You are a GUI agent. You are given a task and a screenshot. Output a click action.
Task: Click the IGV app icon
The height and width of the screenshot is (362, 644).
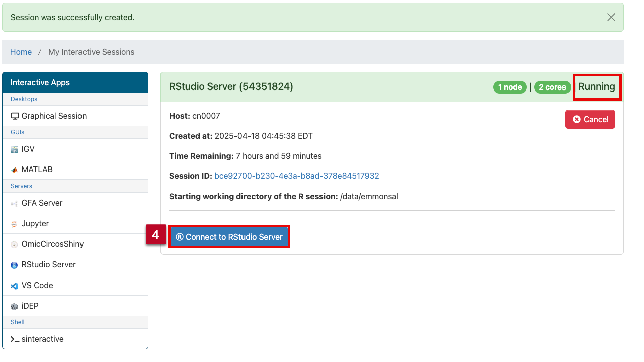14,149
